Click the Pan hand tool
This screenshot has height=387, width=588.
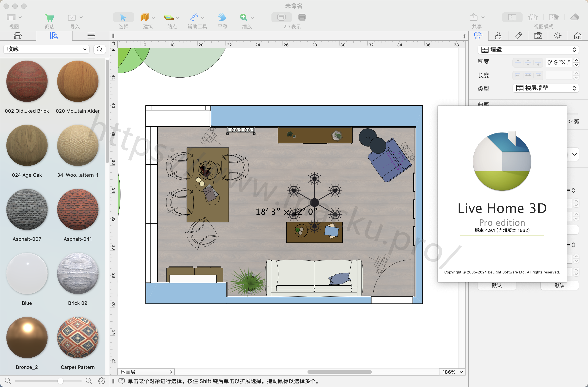222,17
